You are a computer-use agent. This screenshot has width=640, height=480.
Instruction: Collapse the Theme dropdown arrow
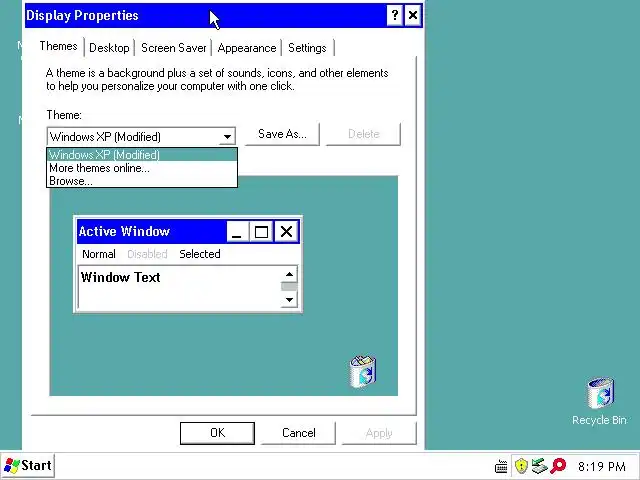227,137
